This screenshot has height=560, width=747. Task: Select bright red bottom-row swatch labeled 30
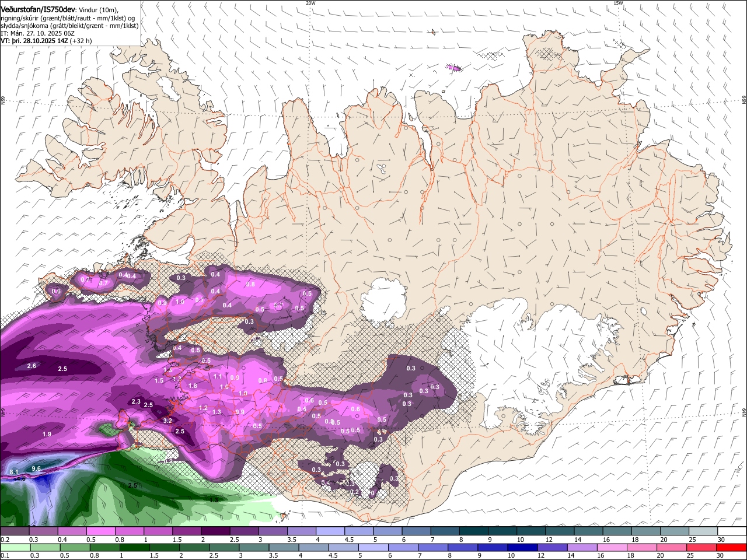click(x=731, y=547)
